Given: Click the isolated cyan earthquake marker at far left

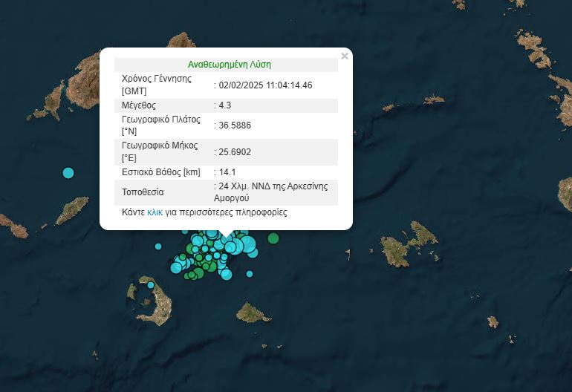Looking at the screenshot, I should pos(68,173).
